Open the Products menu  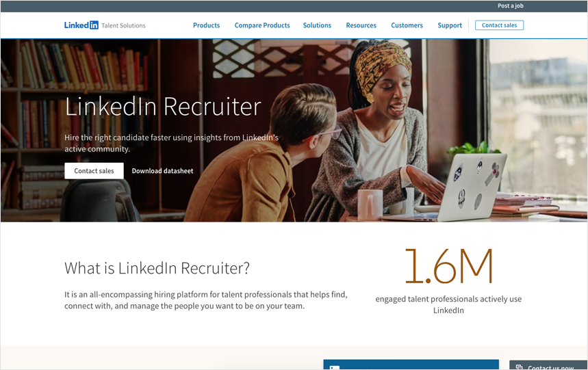coord(206,25)
